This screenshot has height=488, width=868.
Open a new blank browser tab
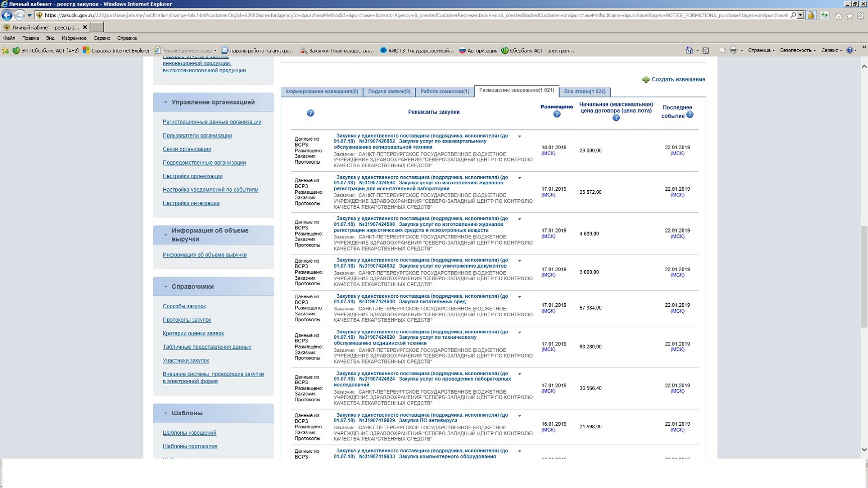(97, 27)
